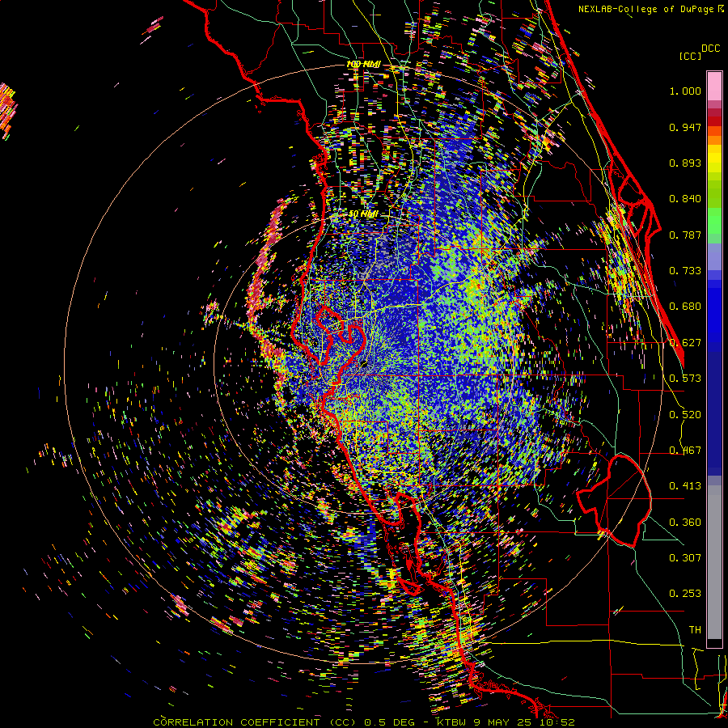
Task: Select the 0.947 scale value
Action: tap(685, 127)
